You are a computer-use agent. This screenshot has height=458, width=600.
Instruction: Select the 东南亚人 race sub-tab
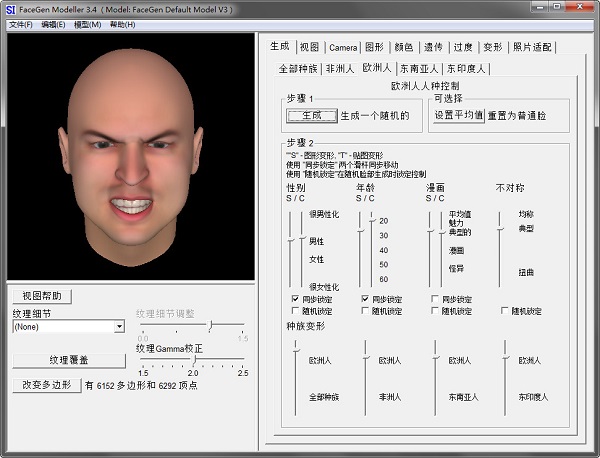tap(420, 69)
